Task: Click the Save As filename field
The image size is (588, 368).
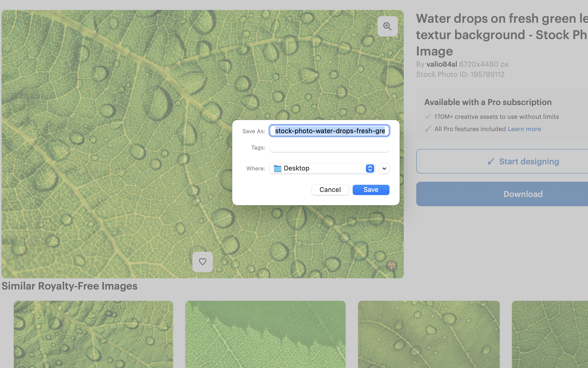Action: 329,131
